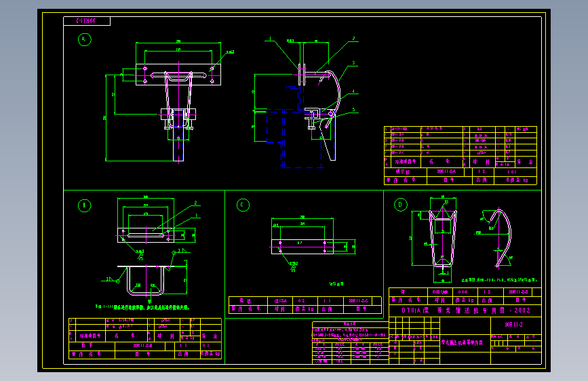Click the magenta tolerance notes table
This screenshot has width=588, height=381.
coord(350,342)
